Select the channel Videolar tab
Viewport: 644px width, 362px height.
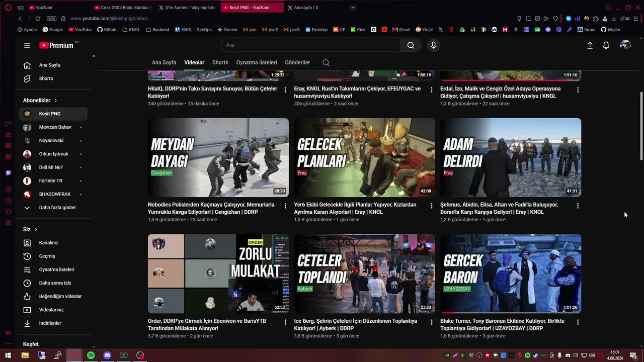point(194,63)
